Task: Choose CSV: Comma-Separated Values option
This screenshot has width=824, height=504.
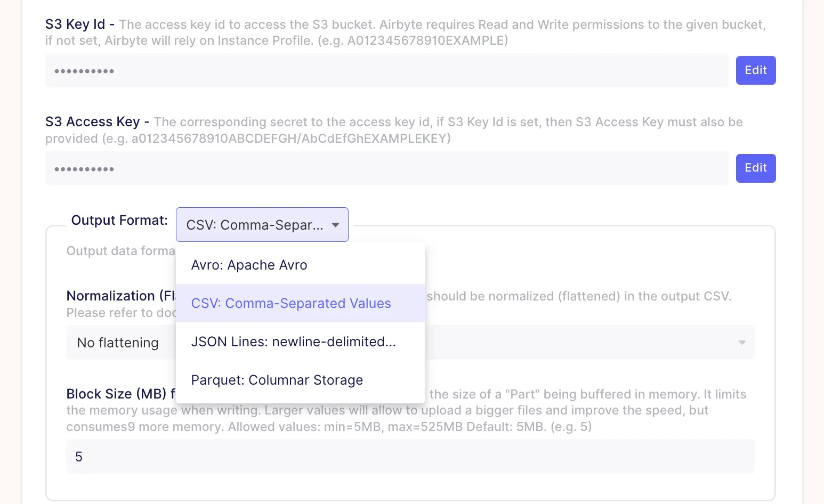Action: click(290, 303)
